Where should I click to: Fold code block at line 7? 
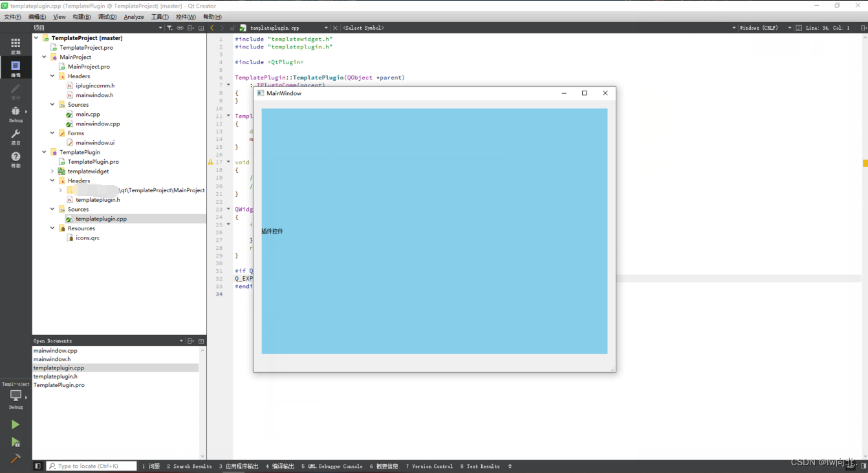[228, 85]
